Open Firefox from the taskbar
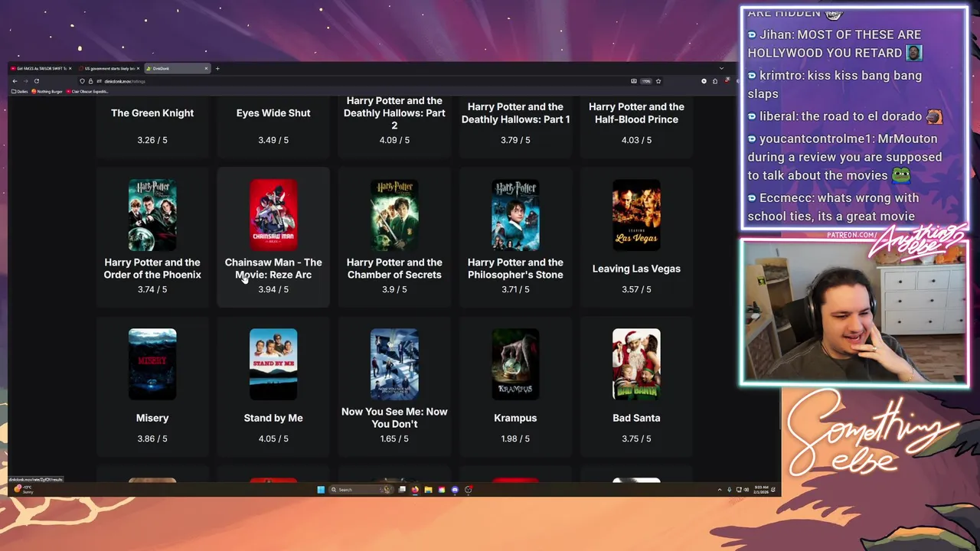Image resolution: width=980 pixels, height=551 pixels. tap(415, 490)
